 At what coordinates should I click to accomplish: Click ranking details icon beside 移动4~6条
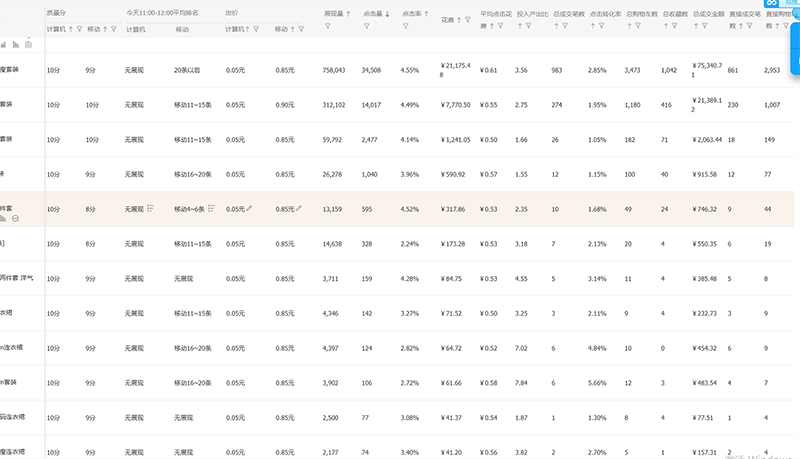213,209
